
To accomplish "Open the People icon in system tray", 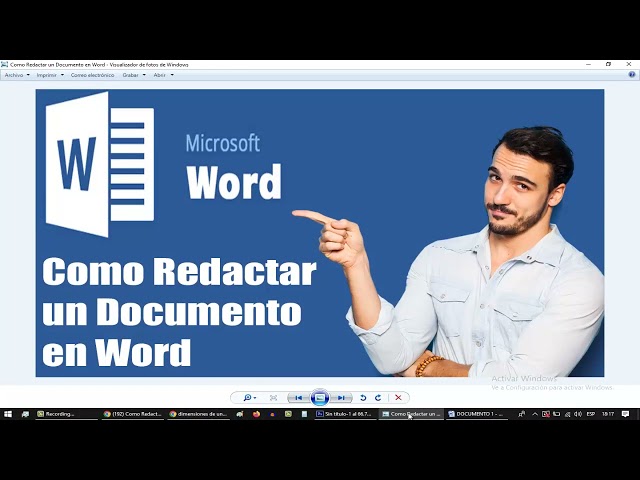I will (522, 414).
